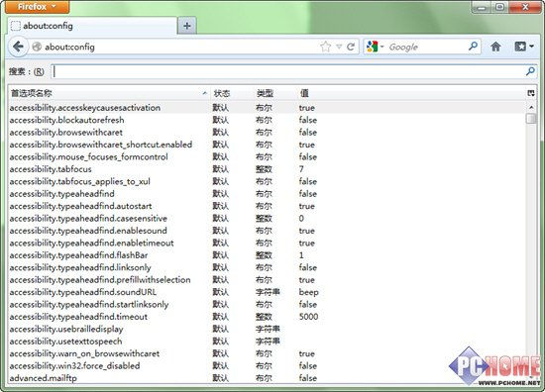Click the scrollbar up arrow

click(x=531, y=107)
